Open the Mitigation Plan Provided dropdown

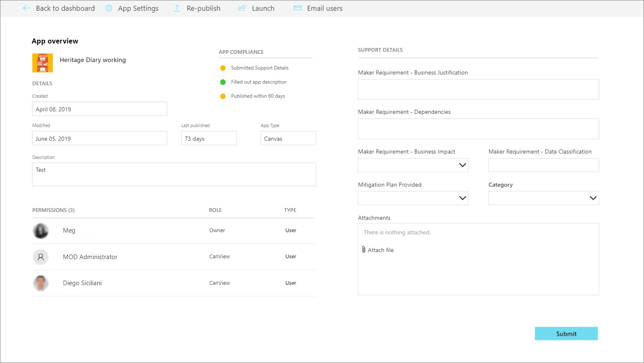coord(462,198)
